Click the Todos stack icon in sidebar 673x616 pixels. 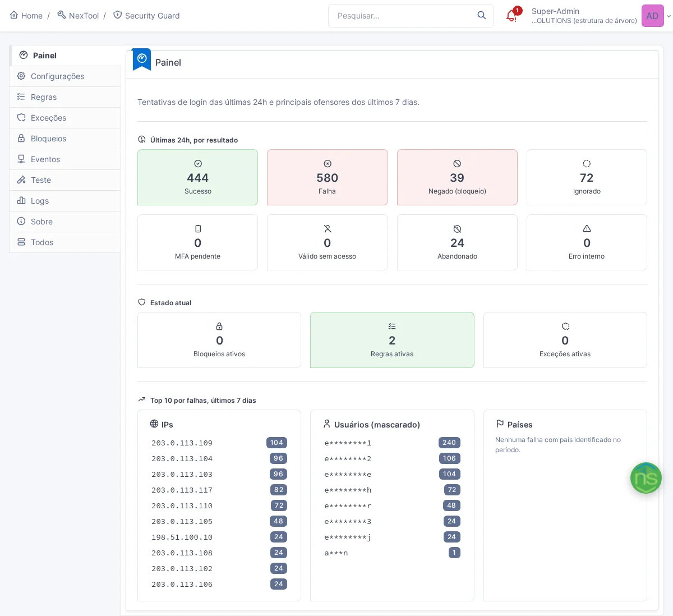pos(21,242)
